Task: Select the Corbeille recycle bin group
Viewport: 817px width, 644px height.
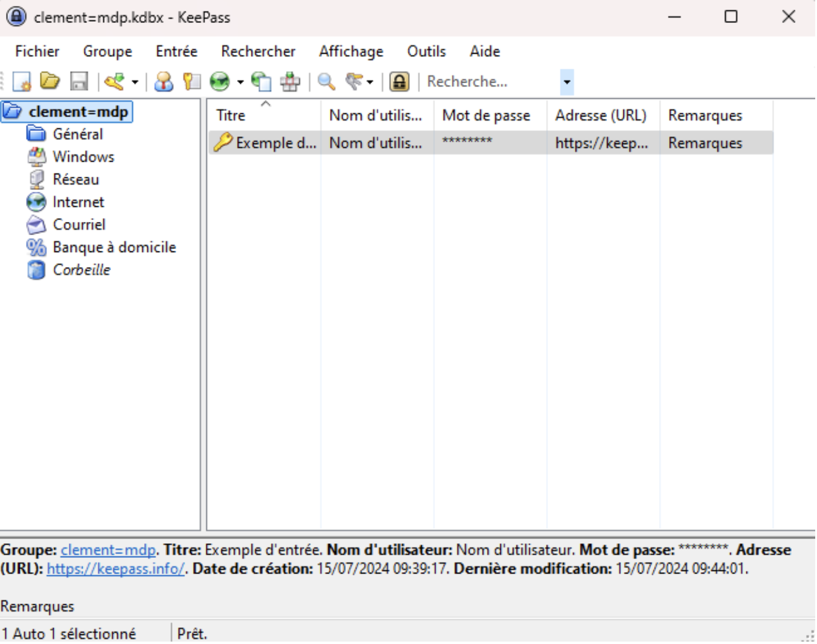Action: (82, 270)
